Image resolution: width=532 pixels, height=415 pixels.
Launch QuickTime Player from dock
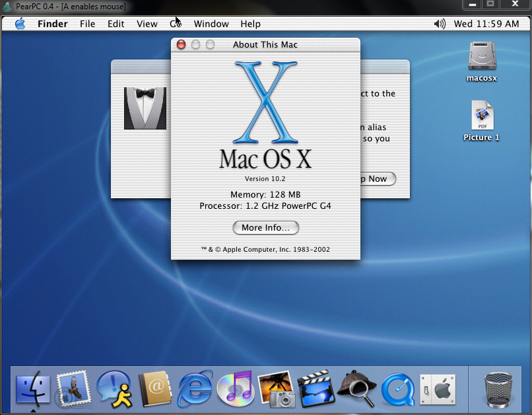pos(397,388)
